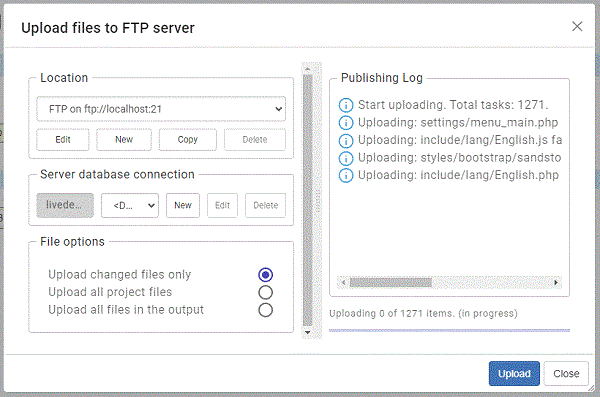Image resolution: width=600 pixels, height=397 pixels.
Task: Click Publishing Log scroll right arrow
Action: 556,283
